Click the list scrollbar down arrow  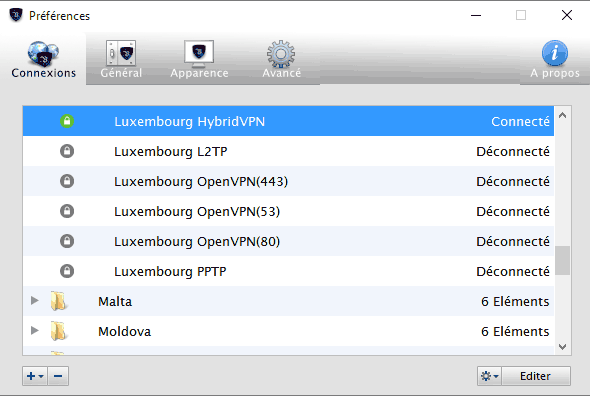click(x=563, y=347)
